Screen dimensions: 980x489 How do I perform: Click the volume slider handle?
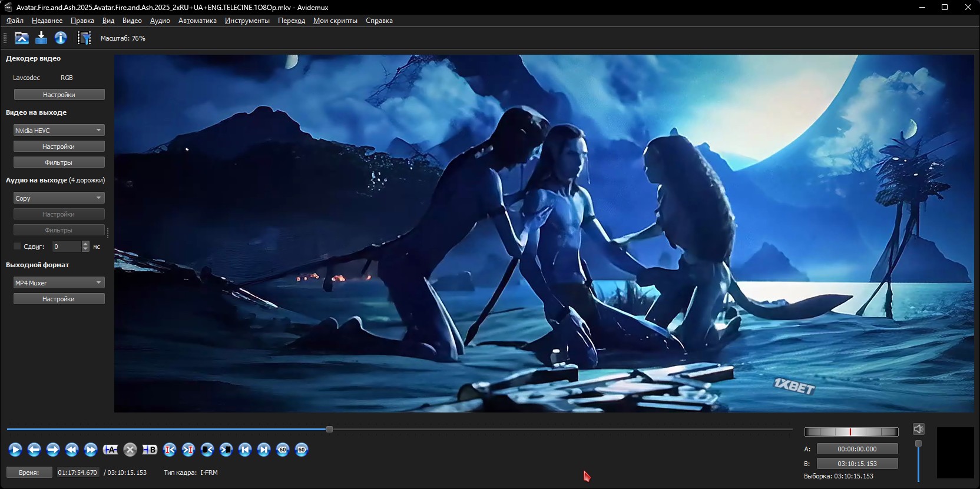coord(918,444)
